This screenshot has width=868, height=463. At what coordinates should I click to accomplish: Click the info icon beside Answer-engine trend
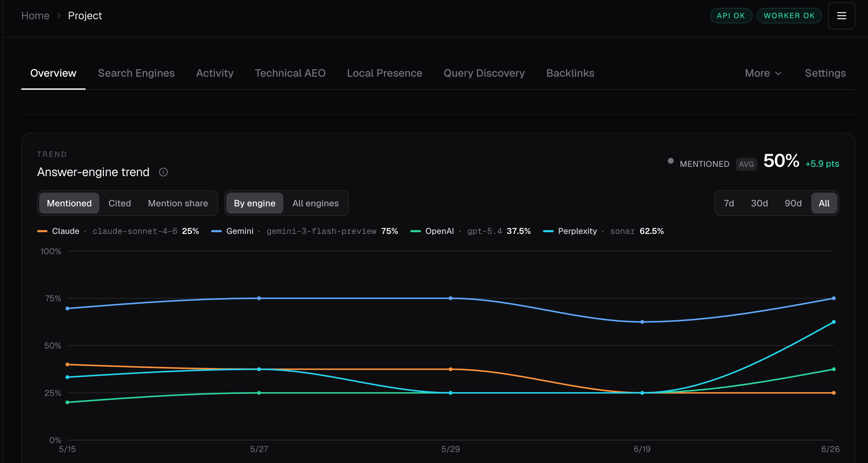click(163, 172)
